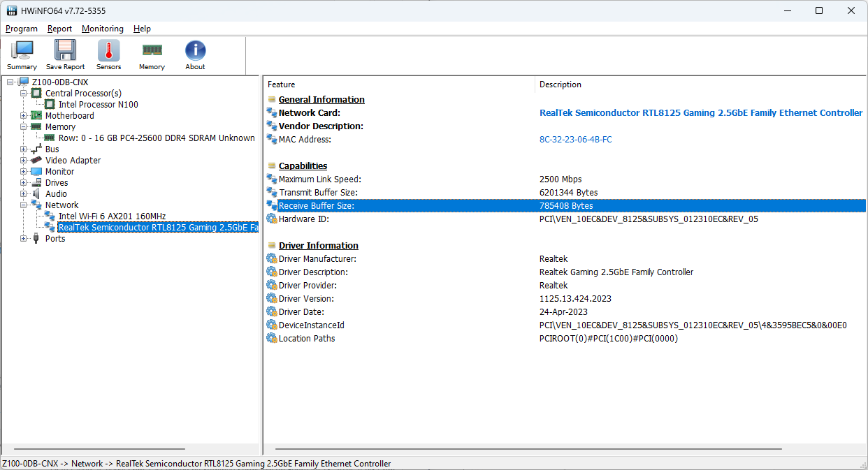Select the Z100-0DB-CNX computer name in tree

click(x=60, y=82)
